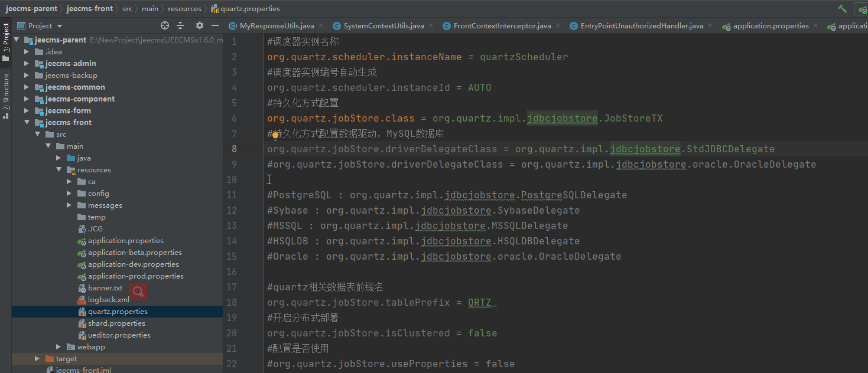
Task: Expand the webapp folder
Action: tap(58, 347)
